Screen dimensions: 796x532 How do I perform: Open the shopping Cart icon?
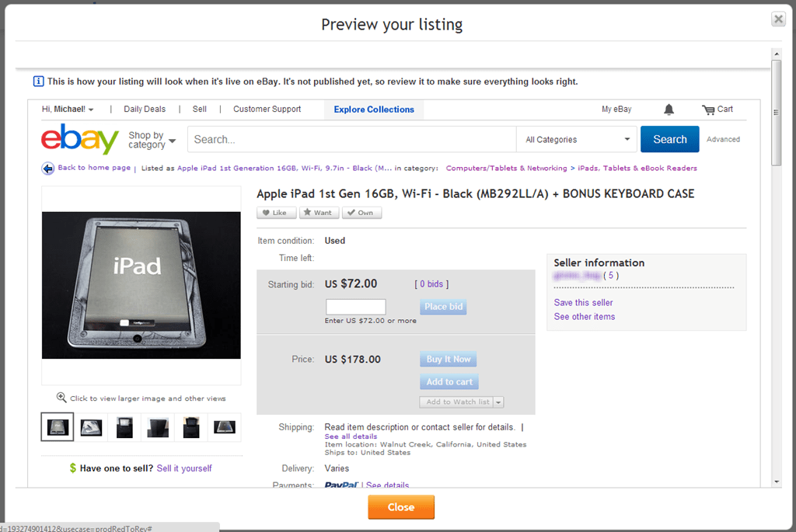tap(708, 110)
